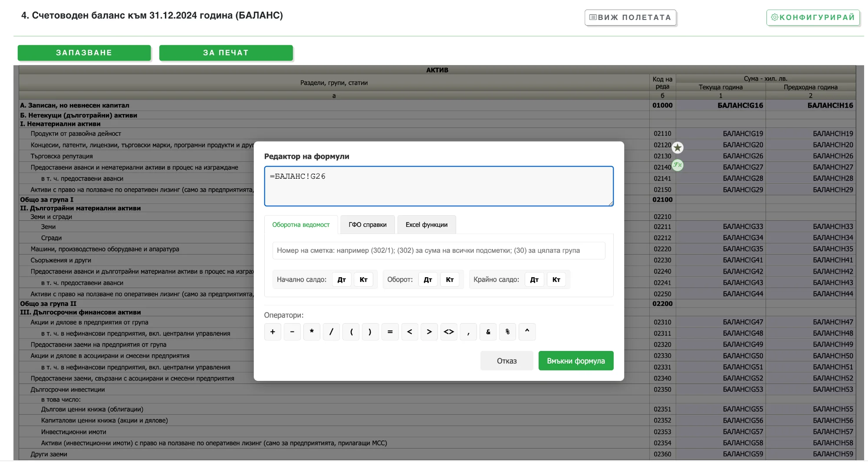
Task: Open КОНФИГУРИРАЙ settings button
Action: 813,17
